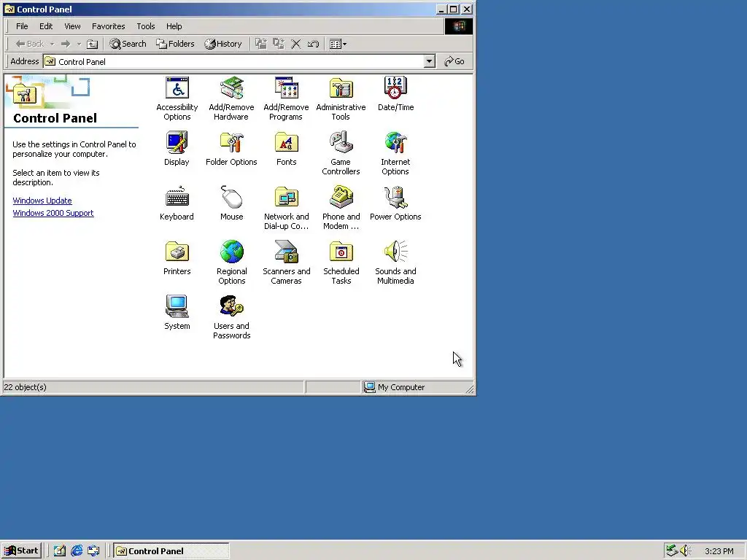This screenshot has height=560, width=747.
Task: Open the Edit menu
Action: click(x=46, y=26)
